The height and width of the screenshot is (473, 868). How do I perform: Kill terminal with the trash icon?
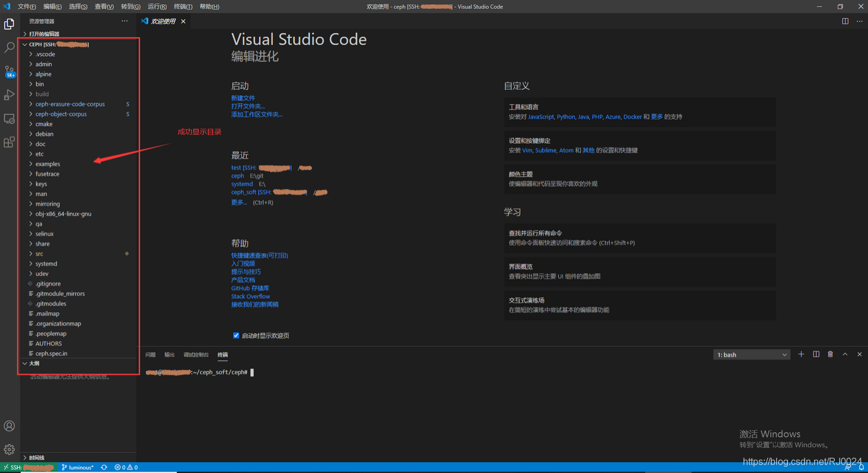830,354
